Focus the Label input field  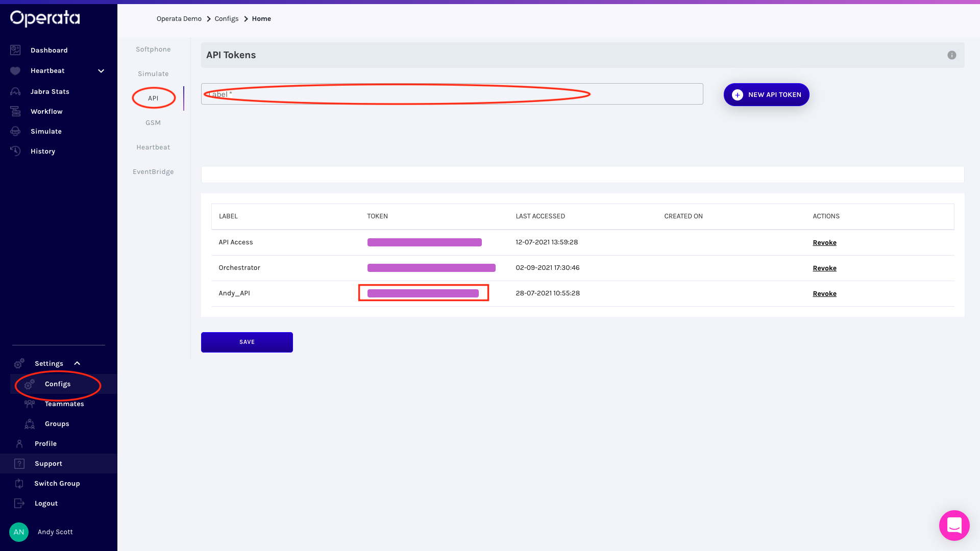[452, 94]
